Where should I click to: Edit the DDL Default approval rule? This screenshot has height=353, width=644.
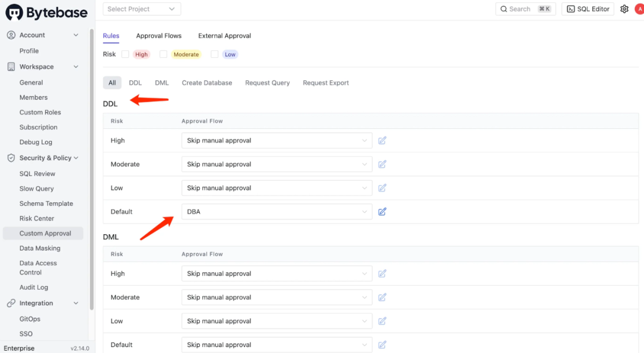coord(382,212)
